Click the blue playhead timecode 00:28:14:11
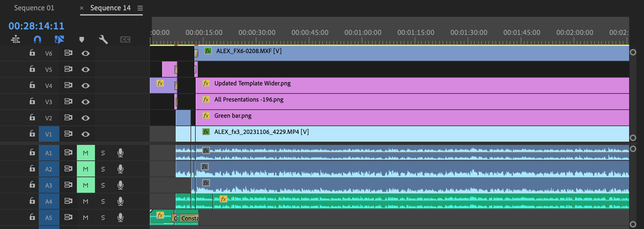The image size is (644, 229). (36, 26)
